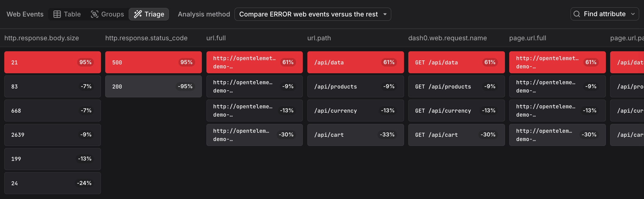The width and height of the screenshot is (644, 199).
Task: Select the GET /api/products request card
Action: (x=456, y=86)
